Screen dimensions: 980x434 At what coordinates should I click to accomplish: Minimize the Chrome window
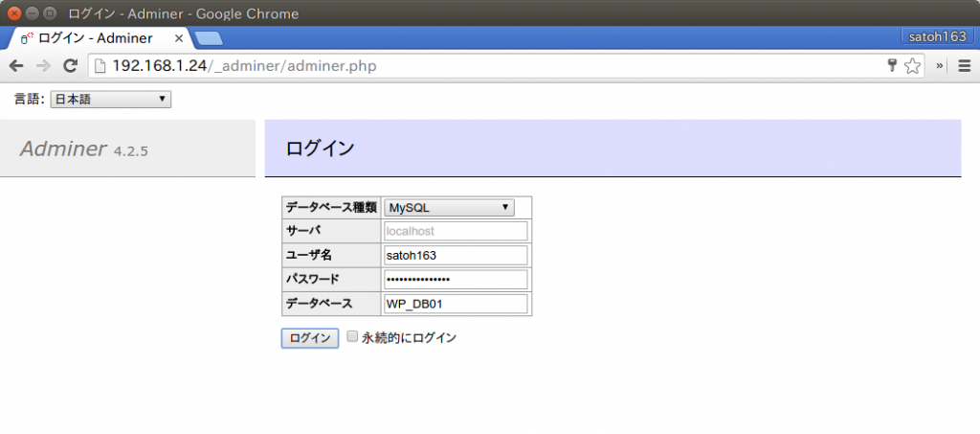[31, 13]
